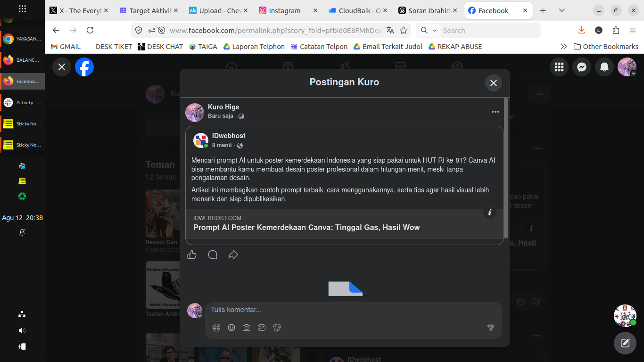Open the DESK TIKET bookmark
This screenshot has width=644, height=362.
click(x=114, y=47)
